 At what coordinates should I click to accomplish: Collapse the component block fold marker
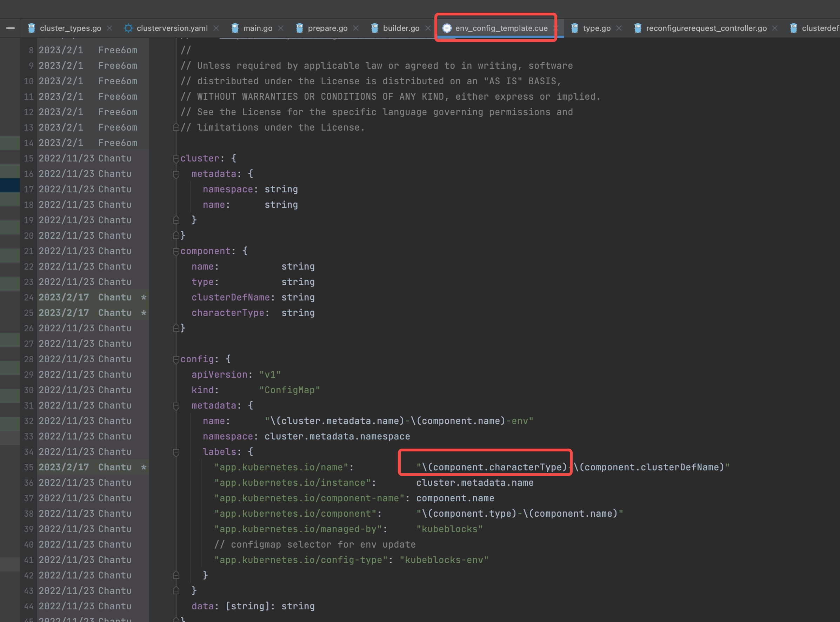pyautogui.click(x=176, y=251)
